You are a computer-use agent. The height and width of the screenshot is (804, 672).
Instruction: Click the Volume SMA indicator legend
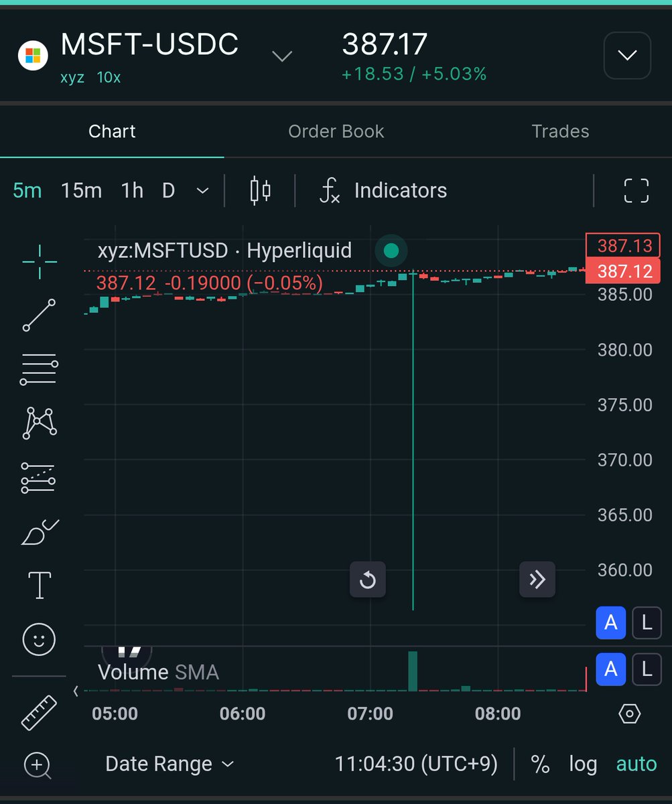coord(158,673)
